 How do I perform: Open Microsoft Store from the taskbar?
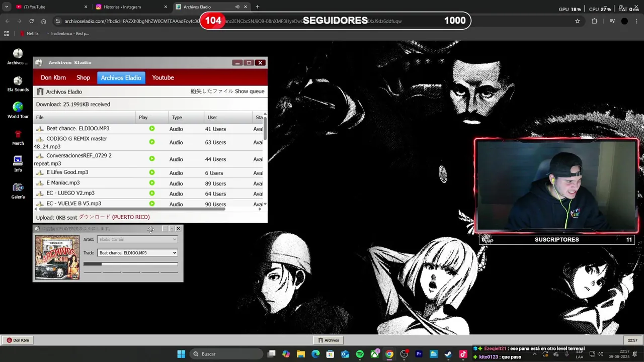pyautogui.click(x=330, y=354)
